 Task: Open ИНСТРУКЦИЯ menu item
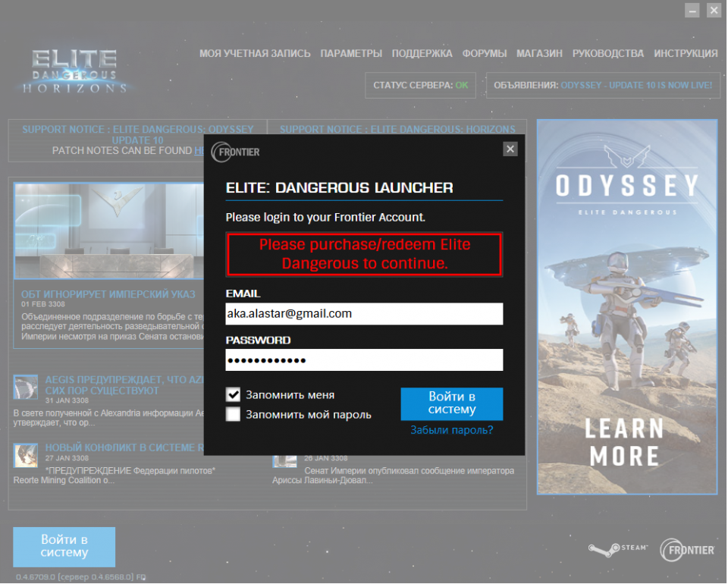pyautogui.click(x=686, y=53)
